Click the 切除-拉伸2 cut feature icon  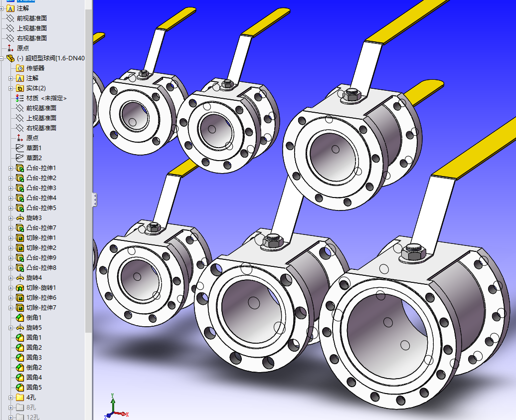pos(20,247)
